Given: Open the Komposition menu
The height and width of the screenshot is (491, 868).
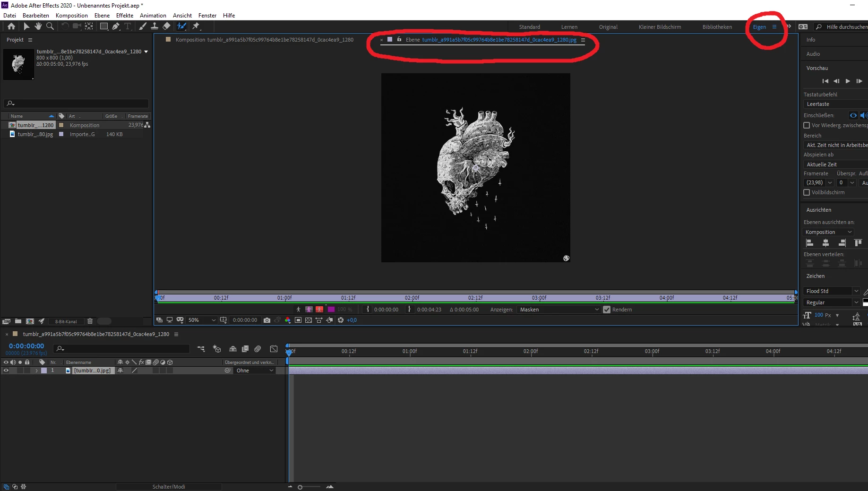Looking at the screenshot, I should [x=71, y=16].
